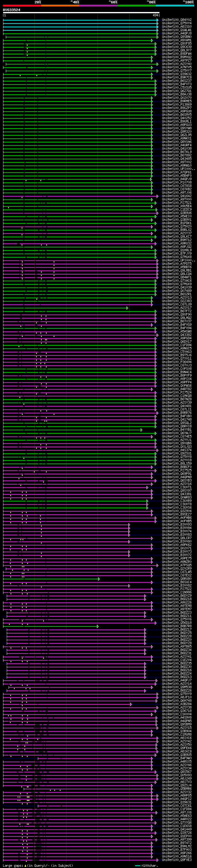Select the UniRef100_P13869 hit label
This screenshot has width=197, height=868.
[x=177, y=104]
